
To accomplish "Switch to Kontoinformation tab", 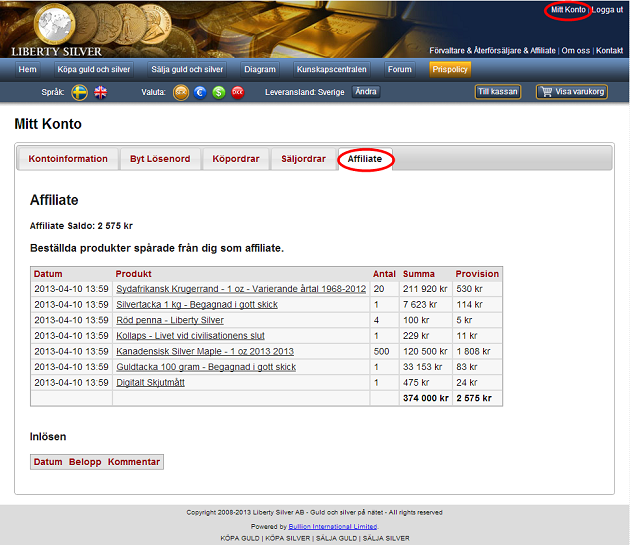I will click(68, 159).
